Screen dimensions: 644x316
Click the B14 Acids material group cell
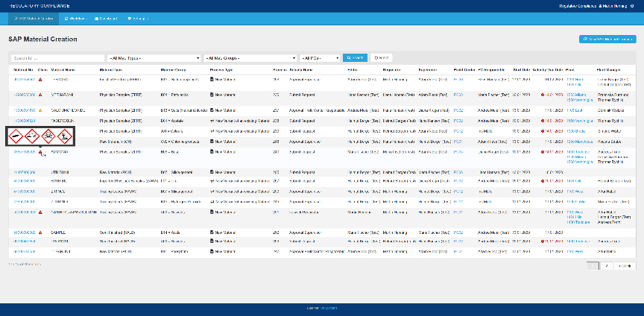pyautogui.click(x=170, y=233)
